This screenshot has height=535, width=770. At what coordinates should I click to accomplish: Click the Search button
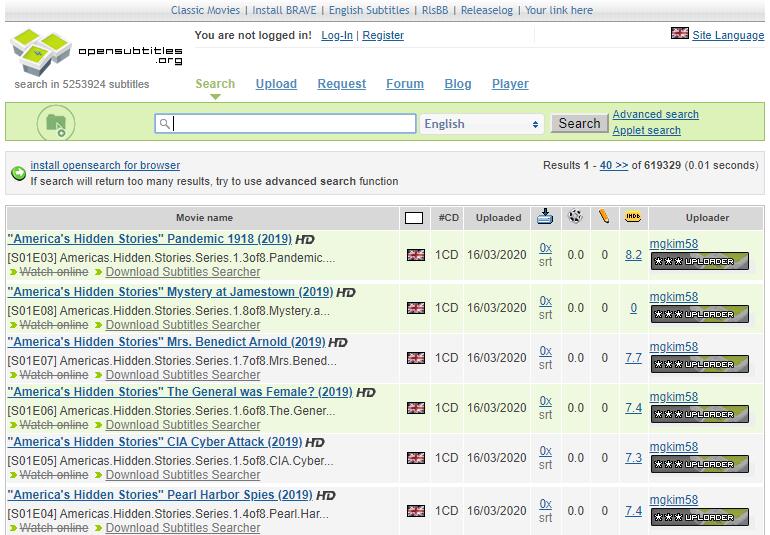[579, 123]
